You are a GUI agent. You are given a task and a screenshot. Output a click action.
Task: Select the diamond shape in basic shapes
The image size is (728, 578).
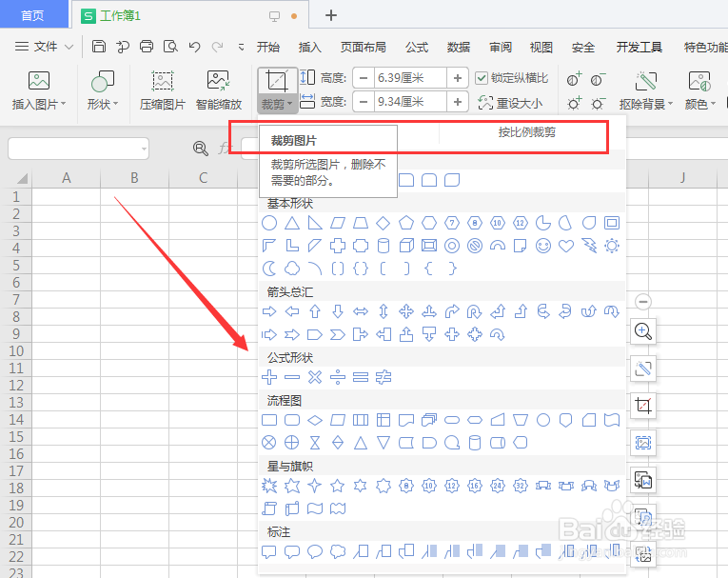point(384,223)
